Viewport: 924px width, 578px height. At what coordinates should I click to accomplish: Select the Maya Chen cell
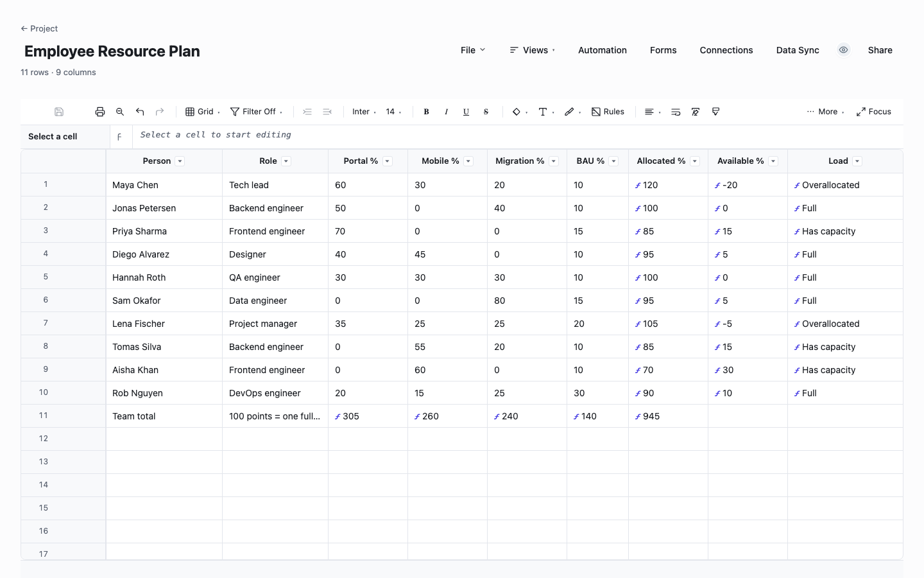(164, 185)
